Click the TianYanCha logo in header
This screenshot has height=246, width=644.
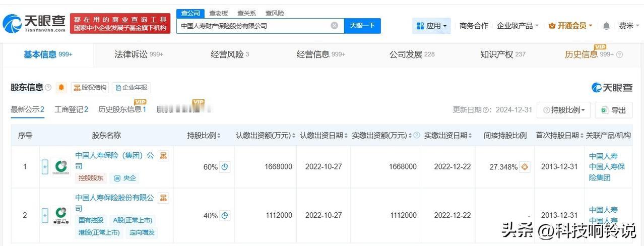click(34, 23)
